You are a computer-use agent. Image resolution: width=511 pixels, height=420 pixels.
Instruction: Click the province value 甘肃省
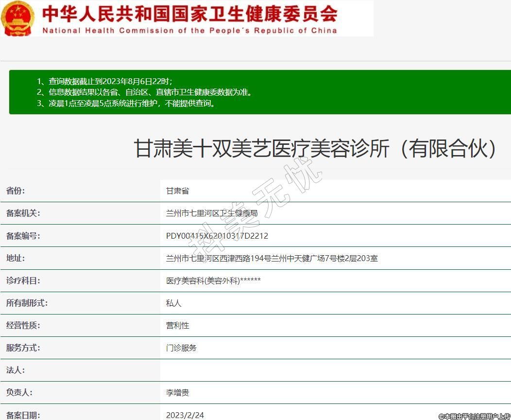point(177,191)
